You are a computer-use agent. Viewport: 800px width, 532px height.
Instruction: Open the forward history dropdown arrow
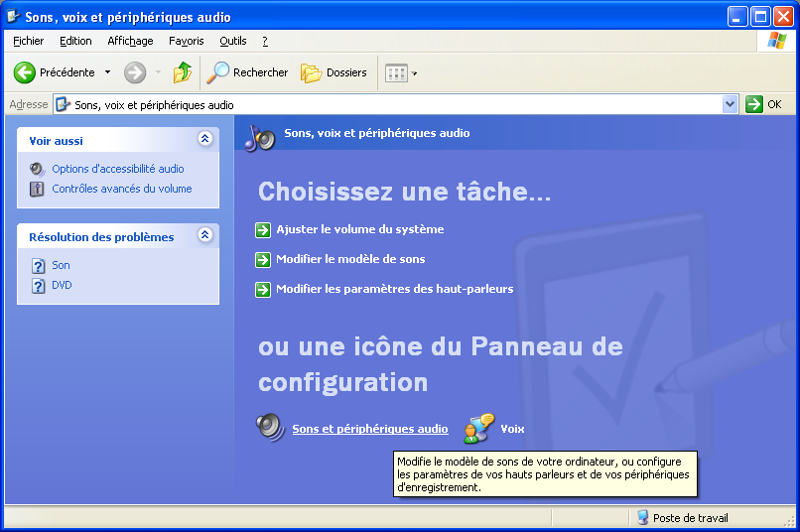click(158, 72)
